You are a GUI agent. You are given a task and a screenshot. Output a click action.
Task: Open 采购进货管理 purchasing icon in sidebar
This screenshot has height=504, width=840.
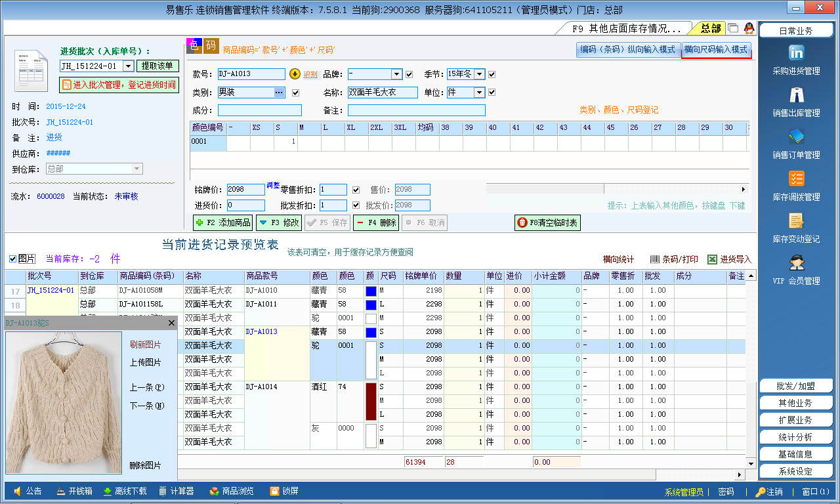(796, 53)
